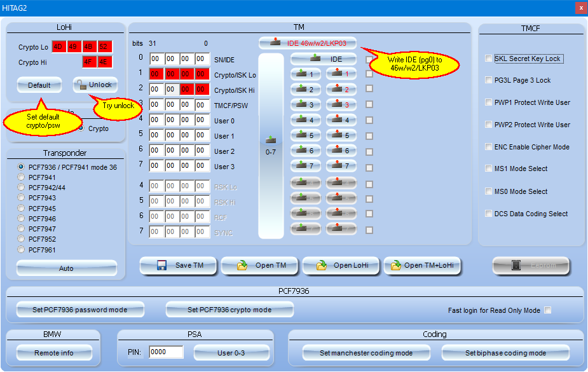This screenshot has height=372, width=588.
Task: Select PCF7946 transponder option
Action: (21, 218)
